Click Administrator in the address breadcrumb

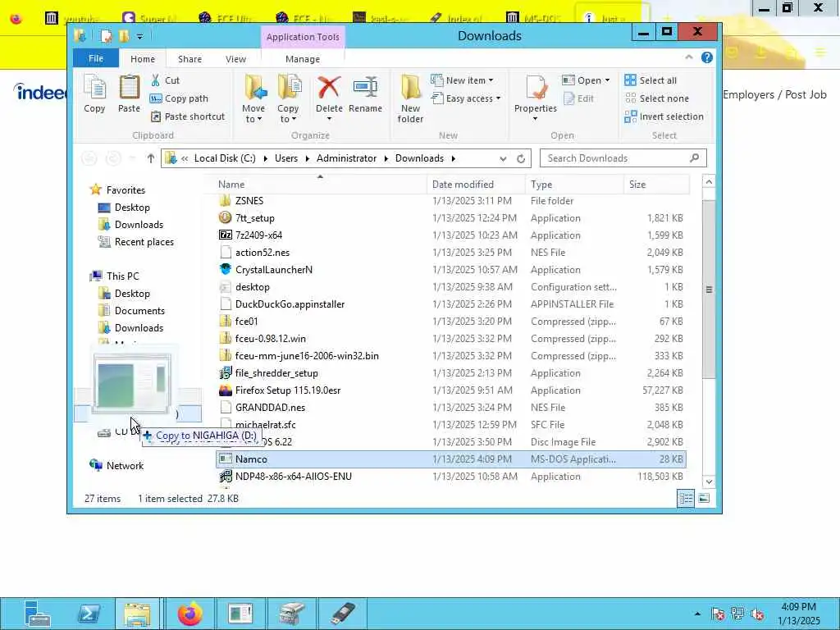click(347, 158)
